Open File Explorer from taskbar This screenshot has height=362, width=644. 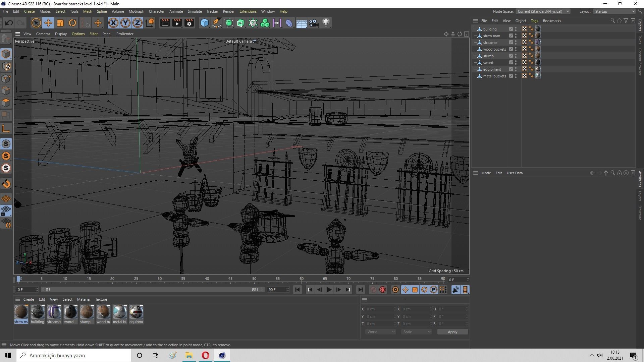coord(189,355)
